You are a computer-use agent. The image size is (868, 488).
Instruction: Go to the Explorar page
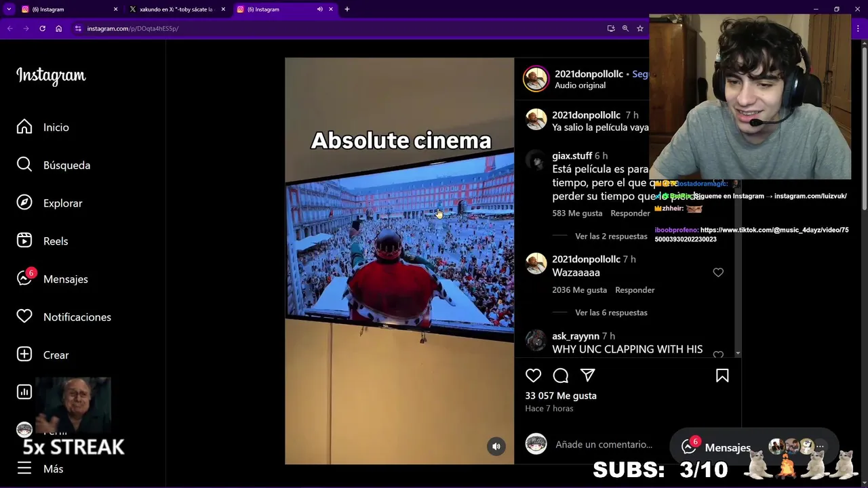[50, 203]
